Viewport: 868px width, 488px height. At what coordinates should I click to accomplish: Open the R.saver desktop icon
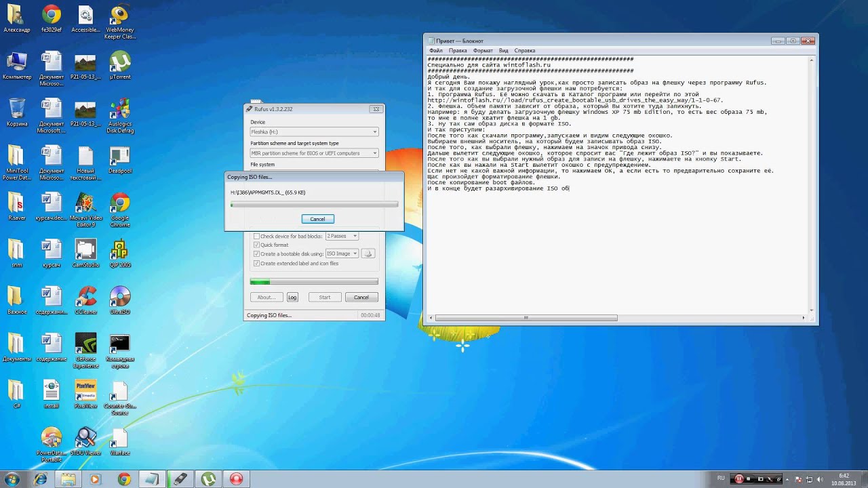click(x=16, y=207)
